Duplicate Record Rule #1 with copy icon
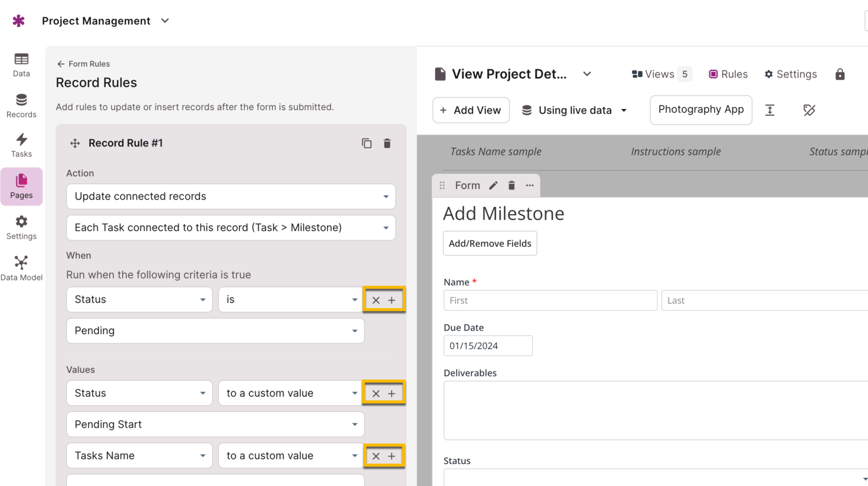The image size is (868, 486). tap(366, 143)
